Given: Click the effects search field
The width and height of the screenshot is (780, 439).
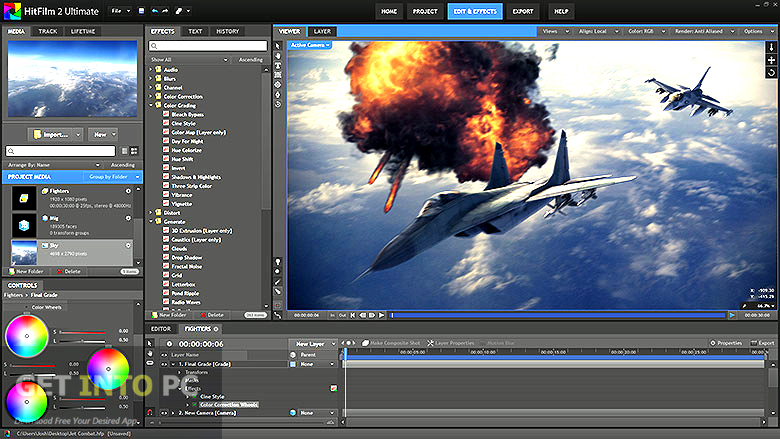Looking at the screenshot, I should [208, 46].
